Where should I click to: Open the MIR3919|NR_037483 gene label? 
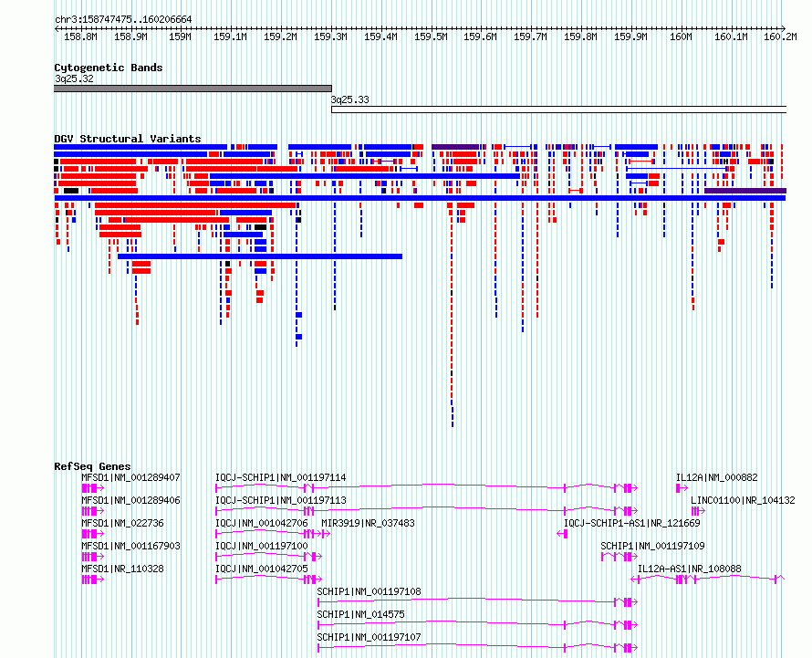369,523
